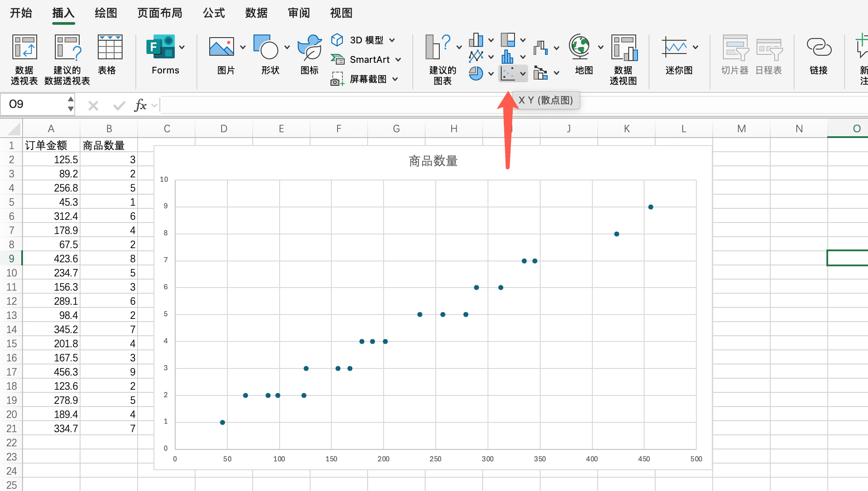Click the histogram statistic chart icon

508,57
